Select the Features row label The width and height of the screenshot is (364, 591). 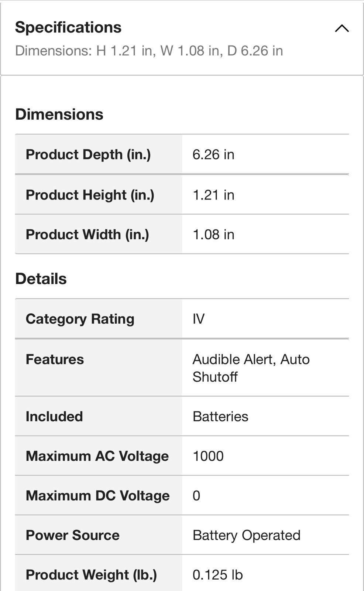pos(55,359)
